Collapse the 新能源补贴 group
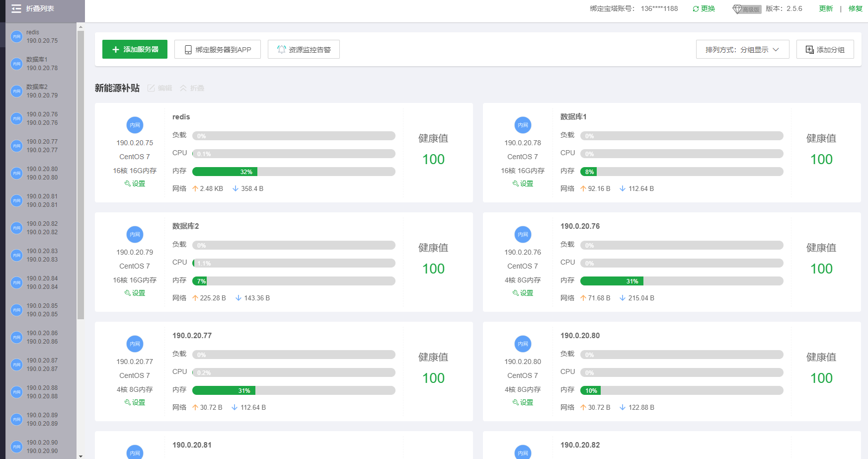The height and width of the screenshot is (459, 868). pyautogui.click(x=192, y=88)
